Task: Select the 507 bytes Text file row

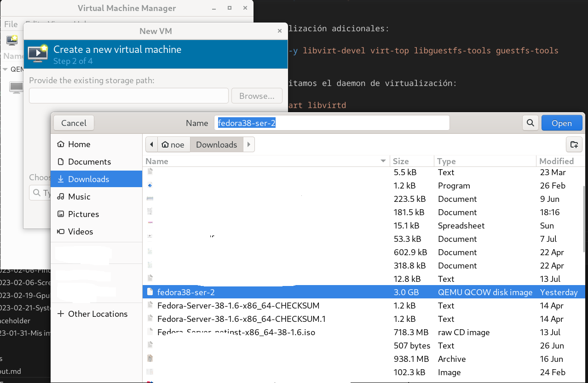Action: [363, 345]
